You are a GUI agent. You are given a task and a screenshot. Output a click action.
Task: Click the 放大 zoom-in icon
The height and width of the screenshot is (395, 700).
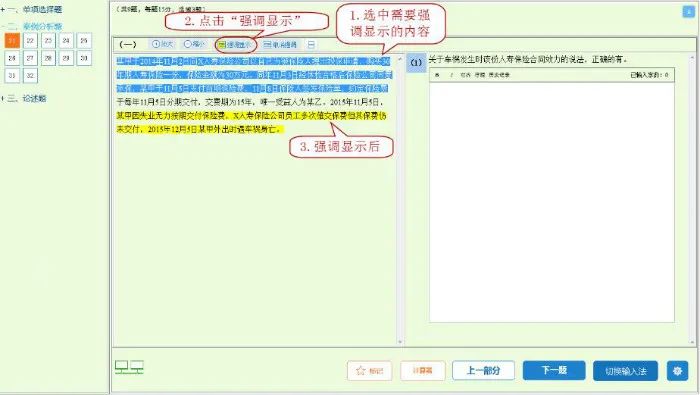point(162,44)
